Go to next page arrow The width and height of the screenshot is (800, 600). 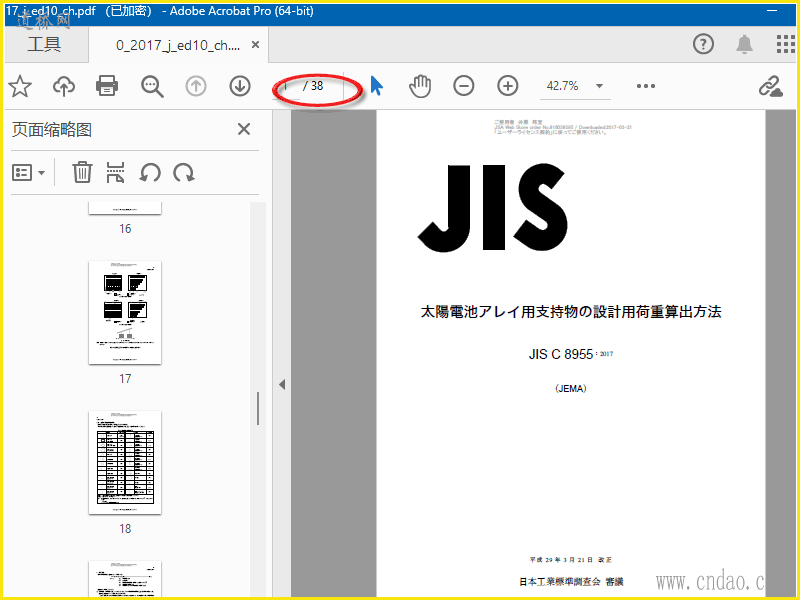pos(240,86)
